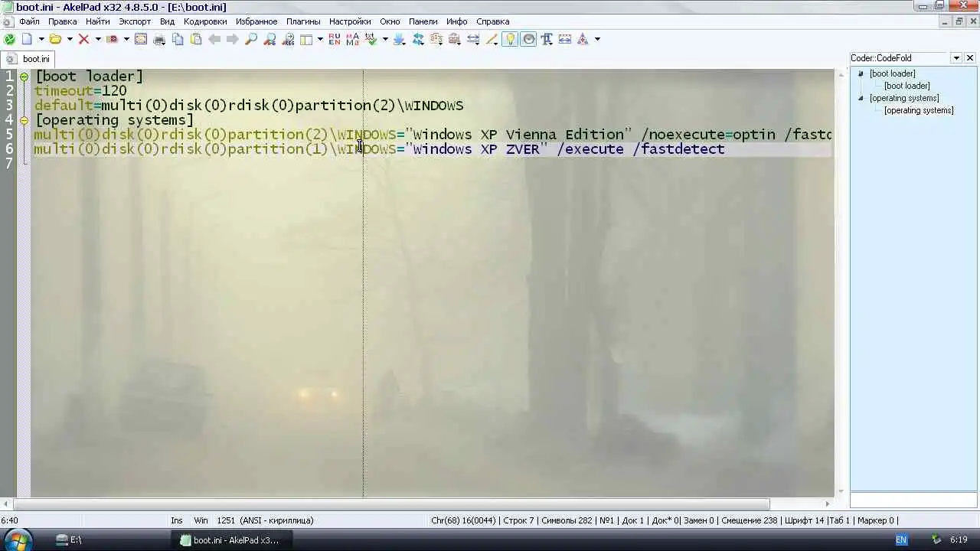The image size is (980, 551).
Task: Click the green refresh icon in toolbar
Action: 9,39
